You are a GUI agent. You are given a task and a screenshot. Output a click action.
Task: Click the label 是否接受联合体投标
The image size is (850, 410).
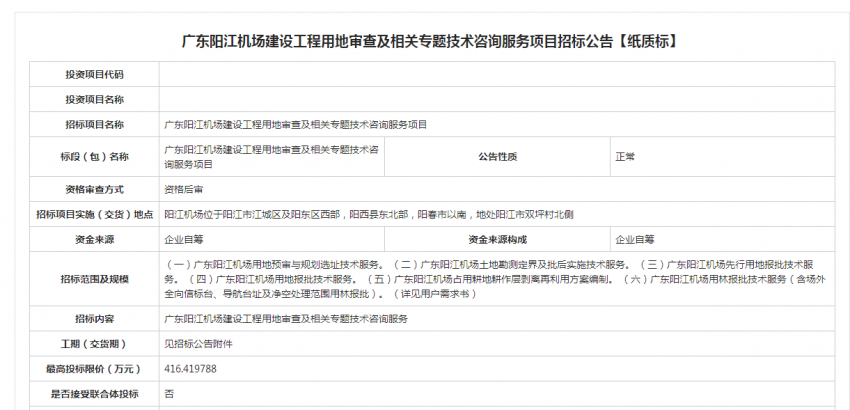coord(94,394)
